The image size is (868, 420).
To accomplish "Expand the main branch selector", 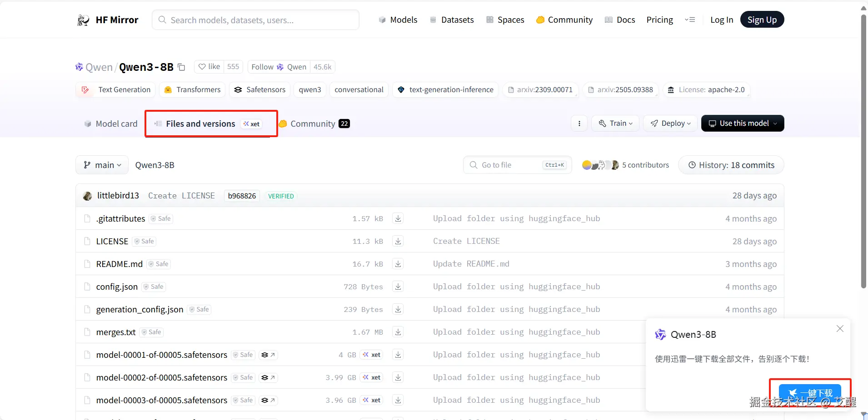I will (102, 165).
